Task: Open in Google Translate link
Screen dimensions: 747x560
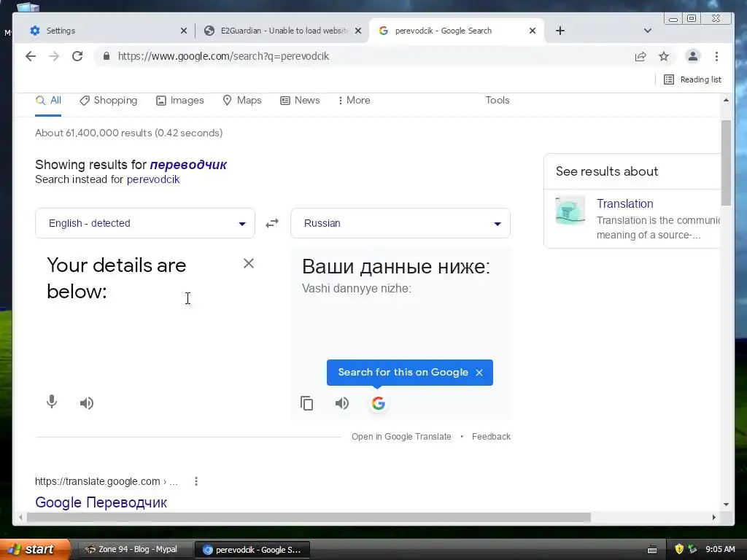Action: (401, 437)
